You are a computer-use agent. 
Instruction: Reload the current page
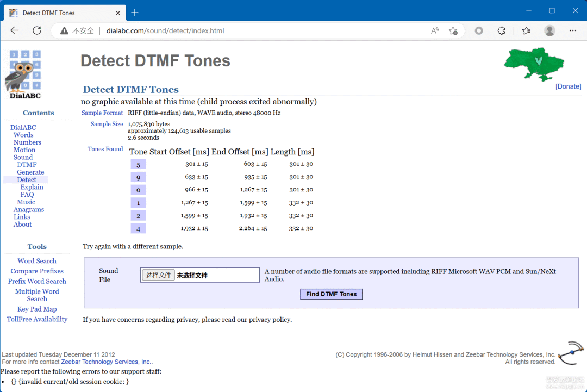pyautogui.click(x=37, y=30)
